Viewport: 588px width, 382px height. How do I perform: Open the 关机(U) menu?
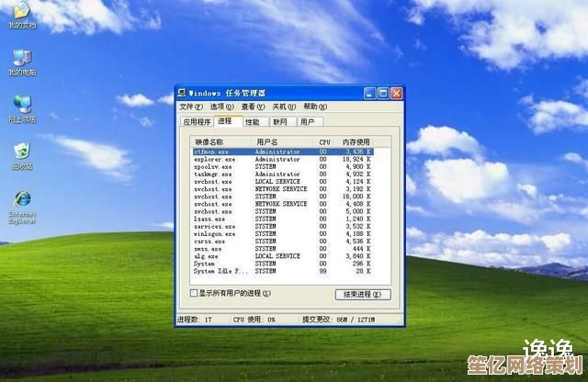284,107
